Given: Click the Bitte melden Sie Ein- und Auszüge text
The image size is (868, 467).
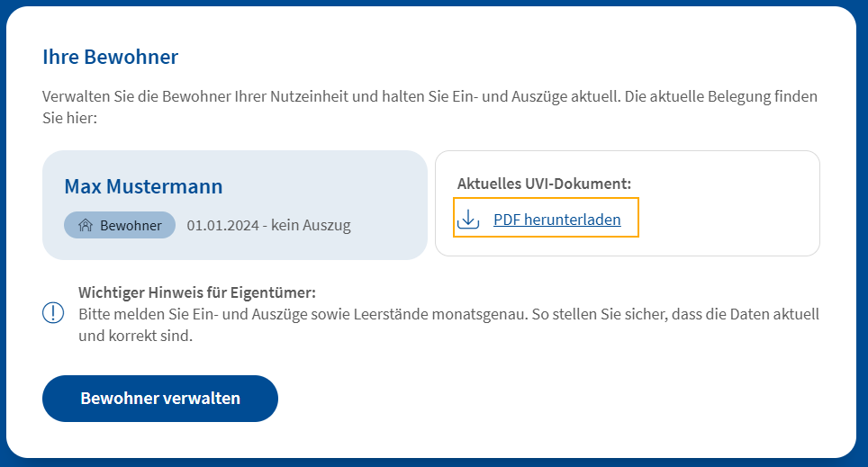Looking at the screenshot, I should (448, 325).
